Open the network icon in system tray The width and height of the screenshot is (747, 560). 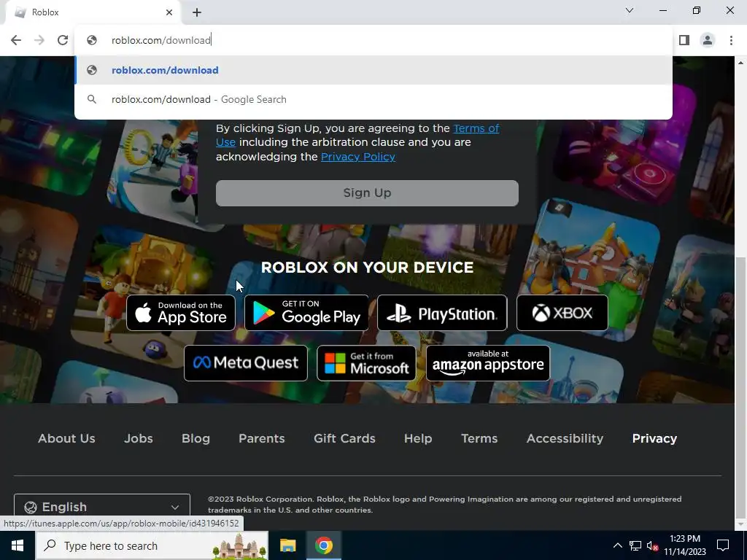point(635,545)
